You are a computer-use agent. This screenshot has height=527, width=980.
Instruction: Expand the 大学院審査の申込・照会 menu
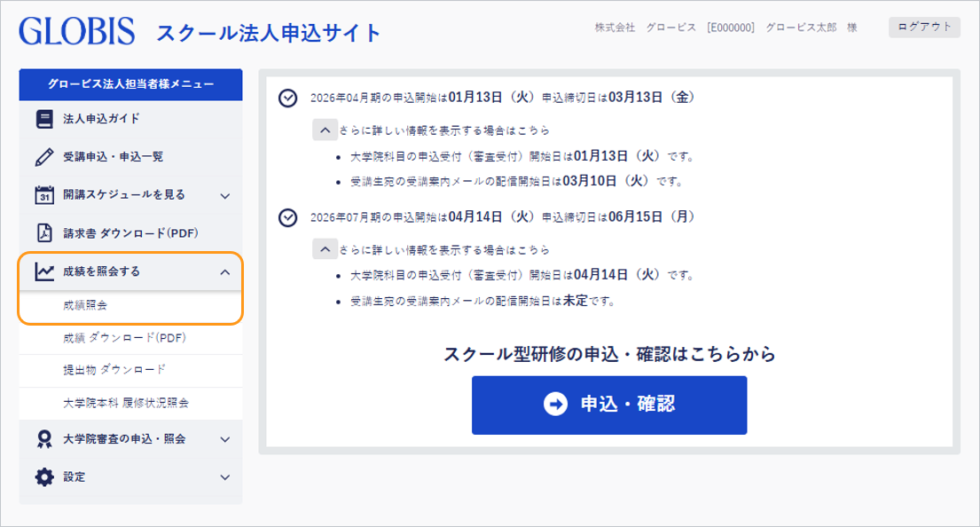pyautogui.click(x=227, y=437)
